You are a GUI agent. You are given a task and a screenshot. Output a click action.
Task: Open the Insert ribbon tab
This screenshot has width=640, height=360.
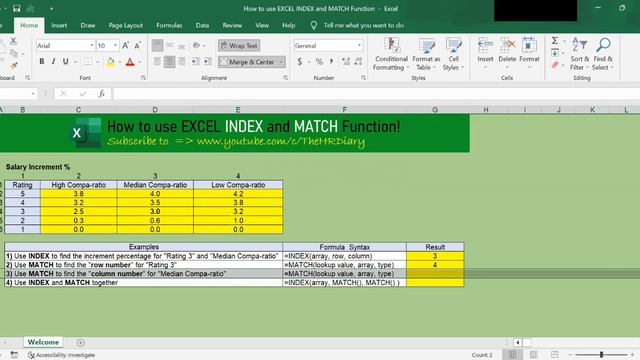[59, 25]
